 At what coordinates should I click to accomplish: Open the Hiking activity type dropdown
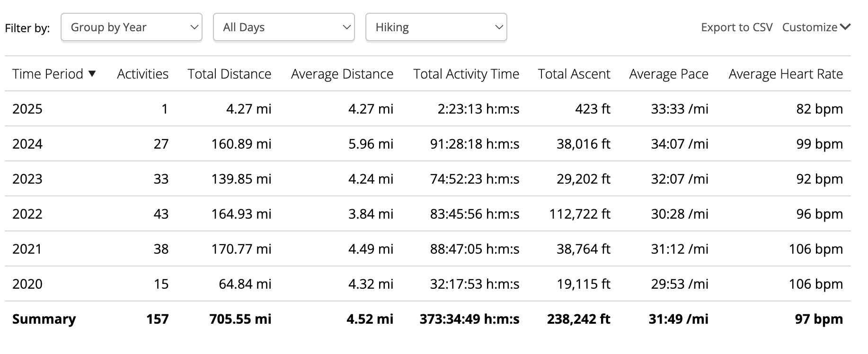(436, 27)
